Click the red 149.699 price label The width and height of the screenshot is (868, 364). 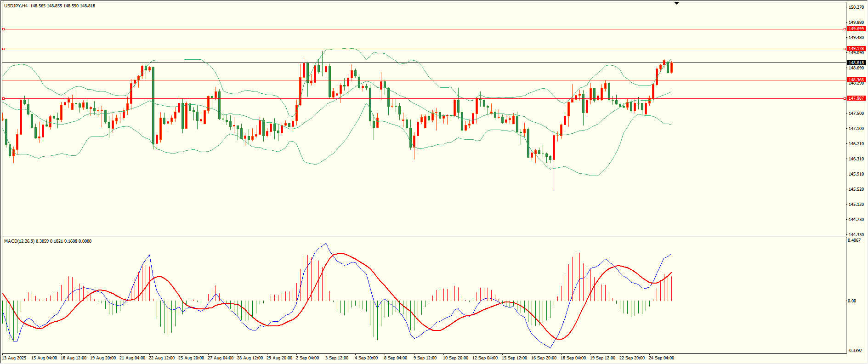pos(856,29)
